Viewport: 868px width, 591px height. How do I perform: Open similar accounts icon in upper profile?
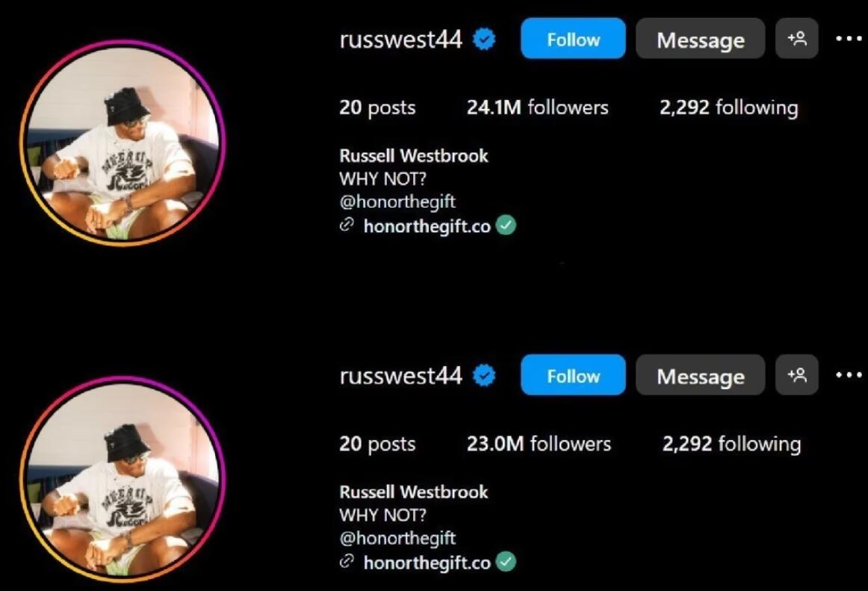pyautogui.click(x=796, y=38)
